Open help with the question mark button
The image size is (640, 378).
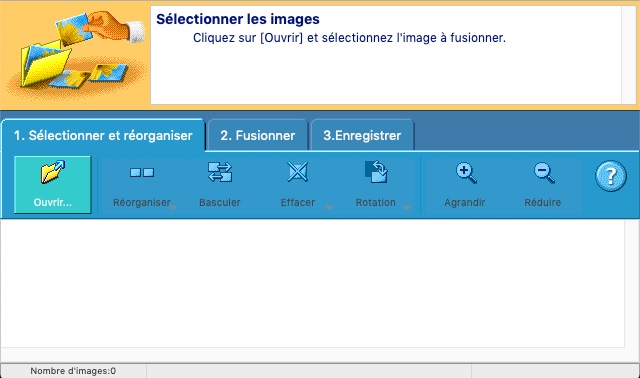coord(611,176)
